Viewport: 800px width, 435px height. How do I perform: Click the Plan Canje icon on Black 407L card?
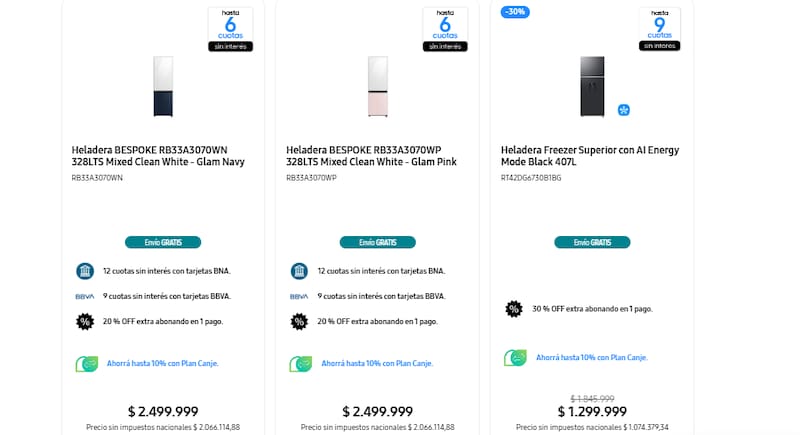516,357
